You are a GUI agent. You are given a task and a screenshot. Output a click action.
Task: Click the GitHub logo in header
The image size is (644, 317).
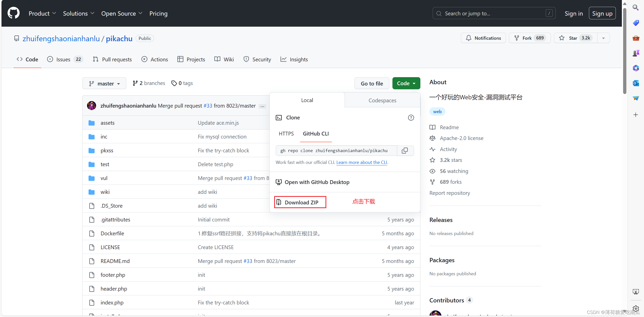[x=14, y=13]
